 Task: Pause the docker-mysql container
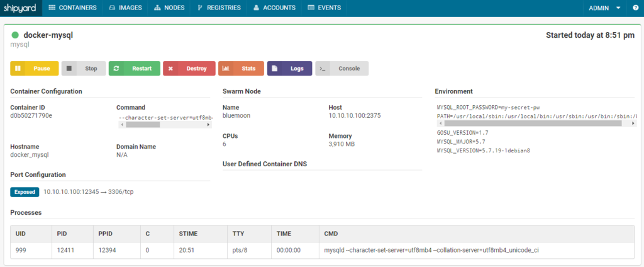(x=35, y=69)
